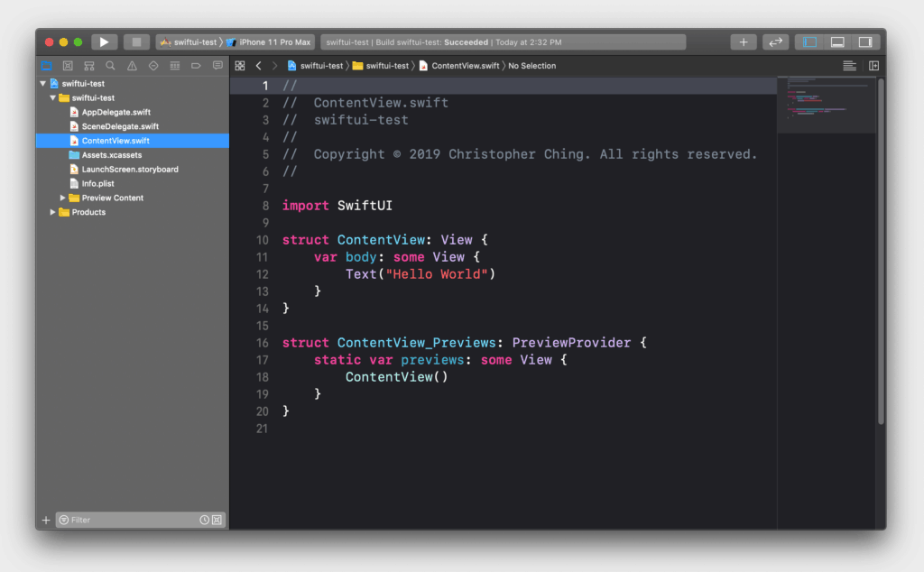Run the project with the Play button

tap(104, 42)
